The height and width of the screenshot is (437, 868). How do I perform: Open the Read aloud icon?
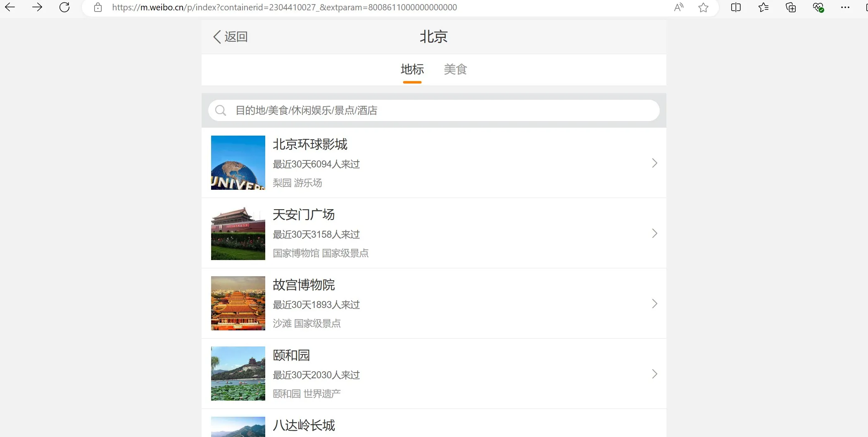click(x=678, y=7)
